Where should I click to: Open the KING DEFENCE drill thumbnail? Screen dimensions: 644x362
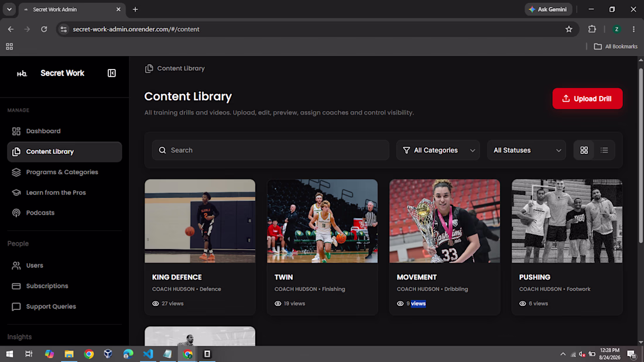coord(200,221)
